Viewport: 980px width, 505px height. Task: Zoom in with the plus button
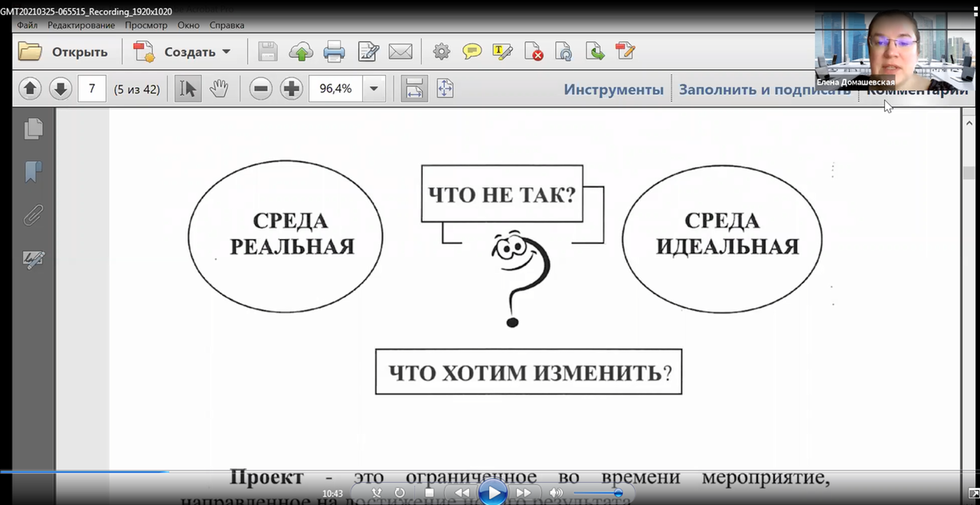tap(292, 89)
